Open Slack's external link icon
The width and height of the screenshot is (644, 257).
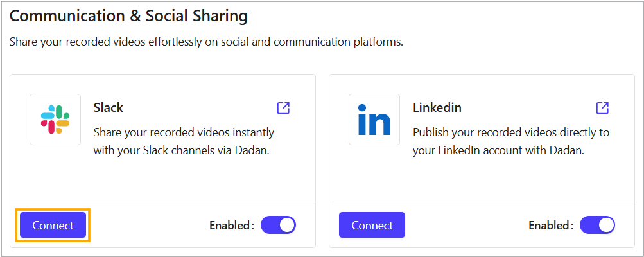[x=283, y=107]
